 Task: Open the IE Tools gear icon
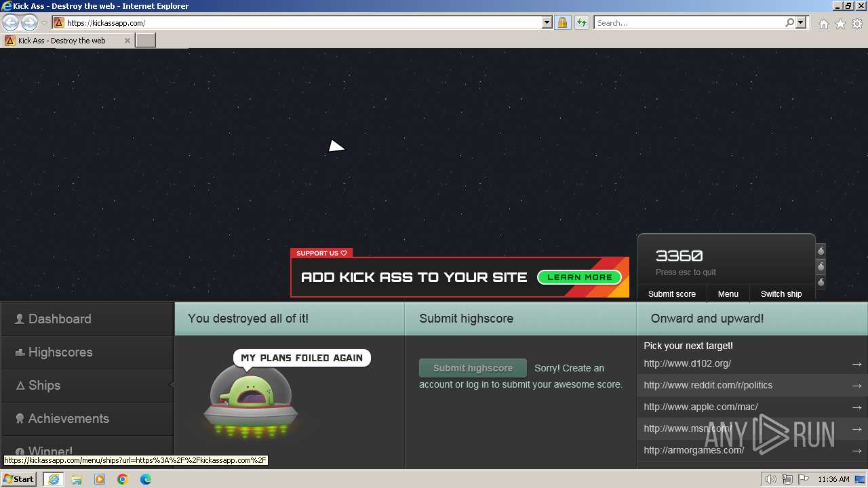857,24
